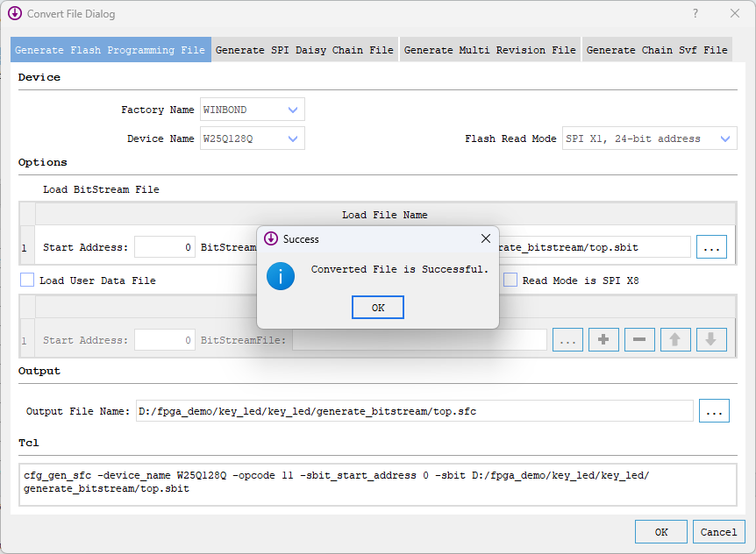Click the move row up arrow icon
This screenshot has height=554, width=756.
[x=675, y=339]
